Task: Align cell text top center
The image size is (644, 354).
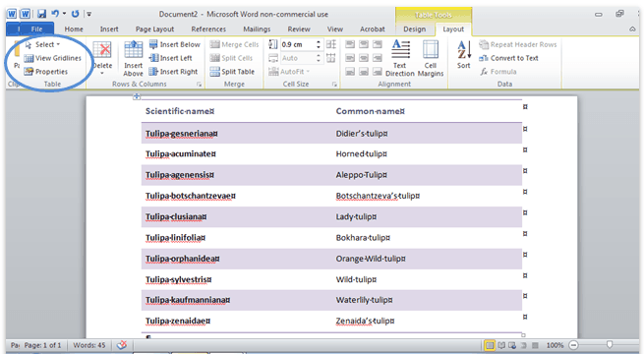Action: tap(364, 44)
